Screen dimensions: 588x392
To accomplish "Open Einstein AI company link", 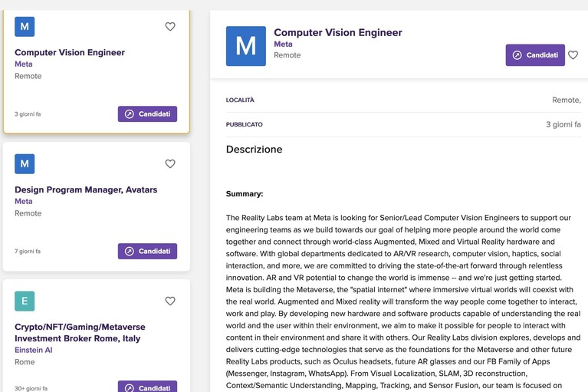I will (x=34, y=350).
